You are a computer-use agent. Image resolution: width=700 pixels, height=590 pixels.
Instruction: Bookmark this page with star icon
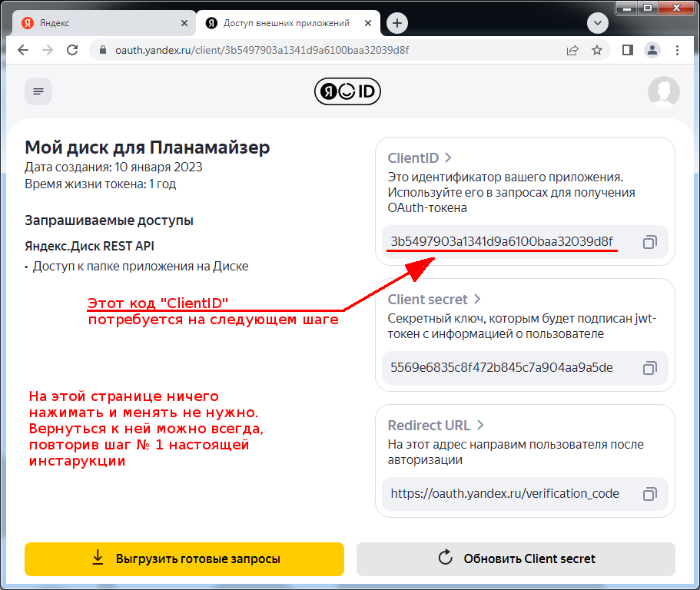597,50
